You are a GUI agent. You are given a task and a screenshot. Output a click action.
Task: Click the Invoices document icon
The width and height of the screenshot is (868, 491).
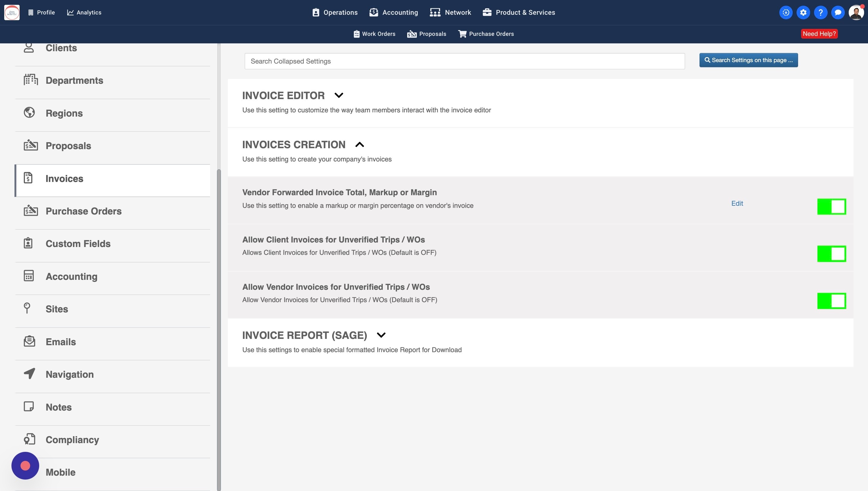[x=28, y=178]
